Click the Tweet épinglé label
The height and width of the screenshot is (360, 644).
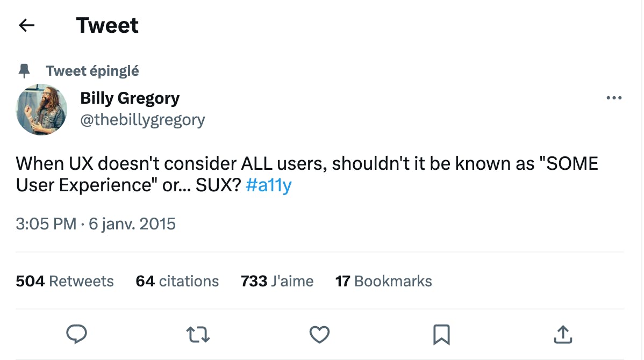(92, 71)
